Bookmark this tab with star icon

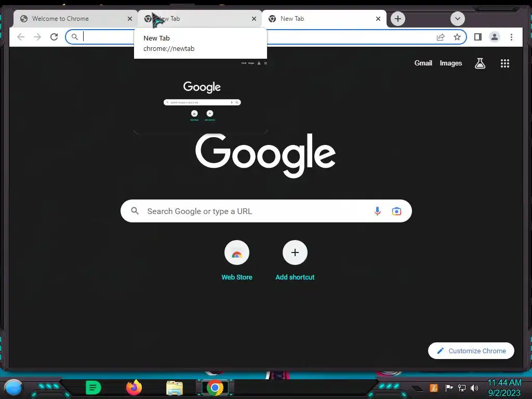point(457,37)
